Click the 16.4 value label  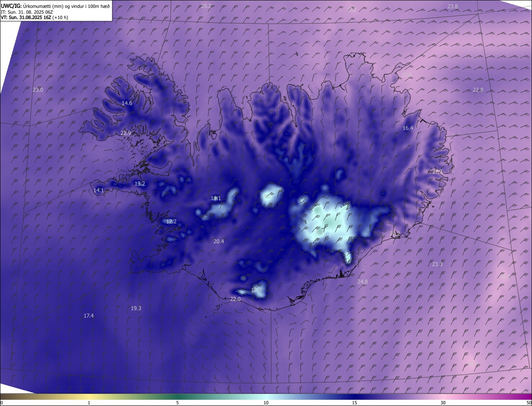[408, 128]
